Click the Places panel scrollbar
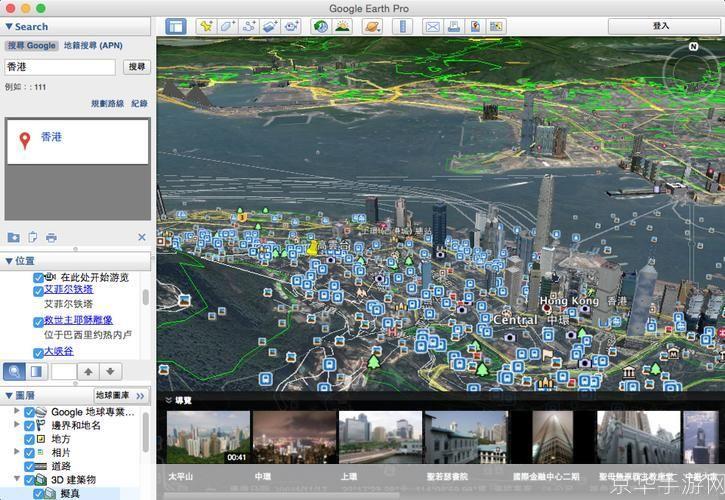725x500 pixels. point(146,297)
